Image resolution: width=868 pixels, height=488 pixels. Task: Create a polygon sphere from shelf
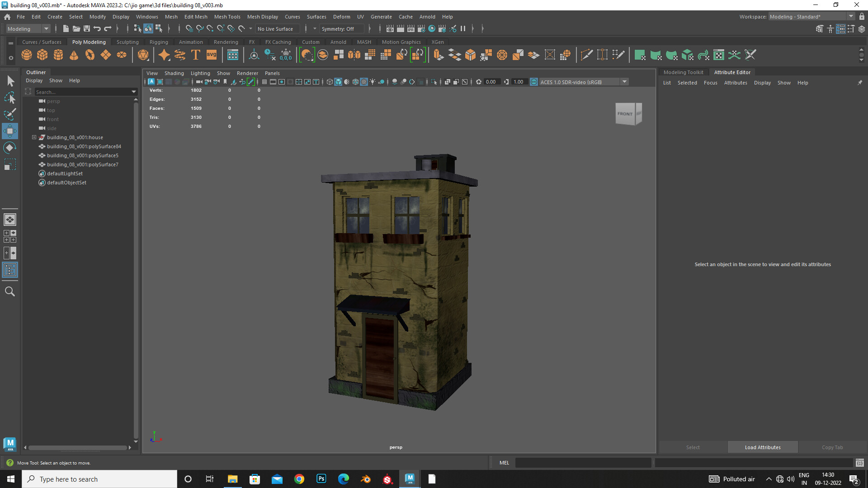27,55
